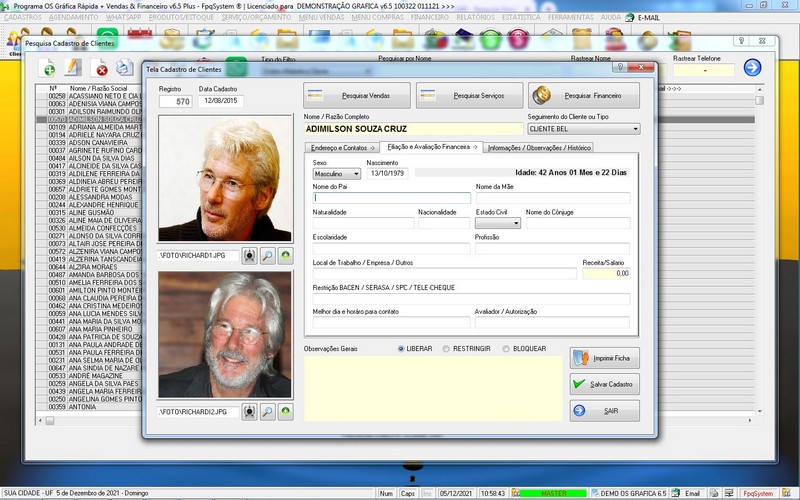Open the Sexo dropdown showing Masculino
The height and width of the screenshot is (500, 800).
pyautogui.click(x=337, y=174)
